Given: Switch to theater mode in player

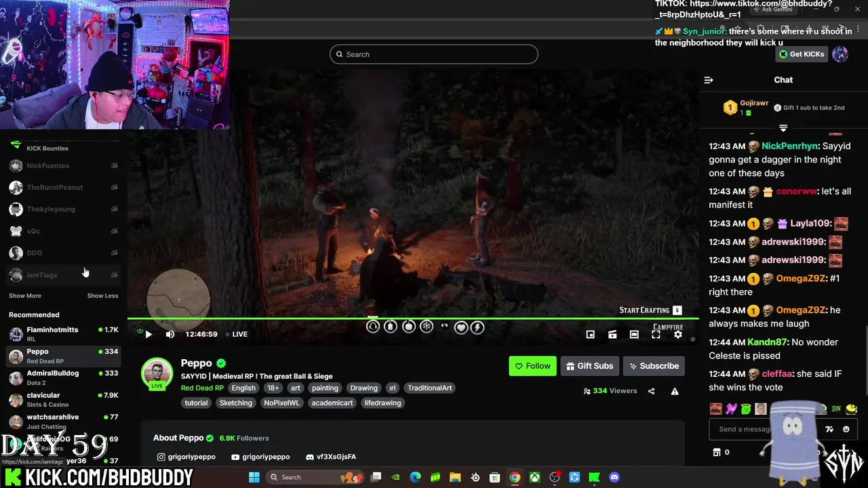Looking at the screenshot, I should (634, 334).
